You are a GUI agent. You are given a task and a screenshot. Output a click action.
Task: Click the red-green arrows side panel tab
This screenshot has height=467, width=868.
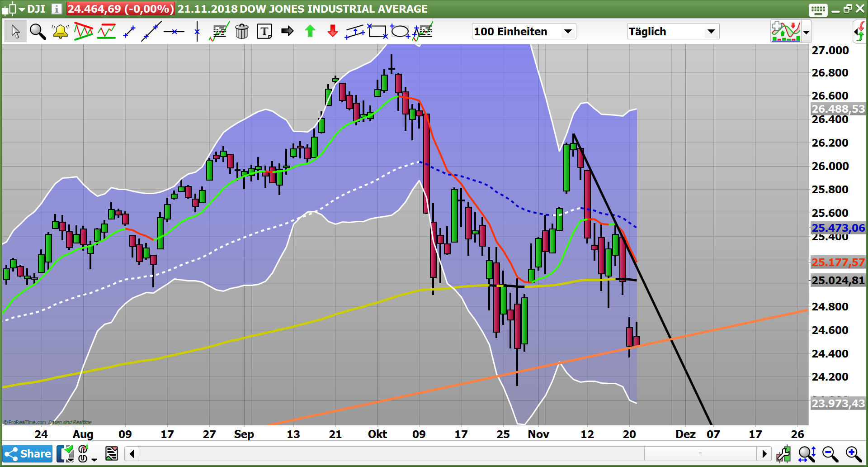860,32
